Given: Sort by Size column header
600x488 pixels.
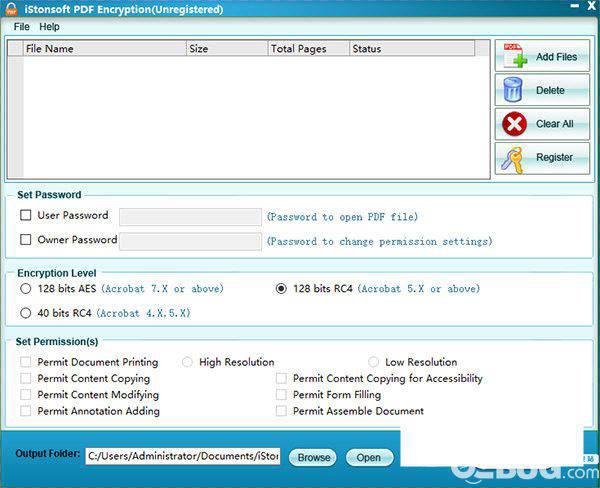Looking at the screenshot, I should (227, 49).
